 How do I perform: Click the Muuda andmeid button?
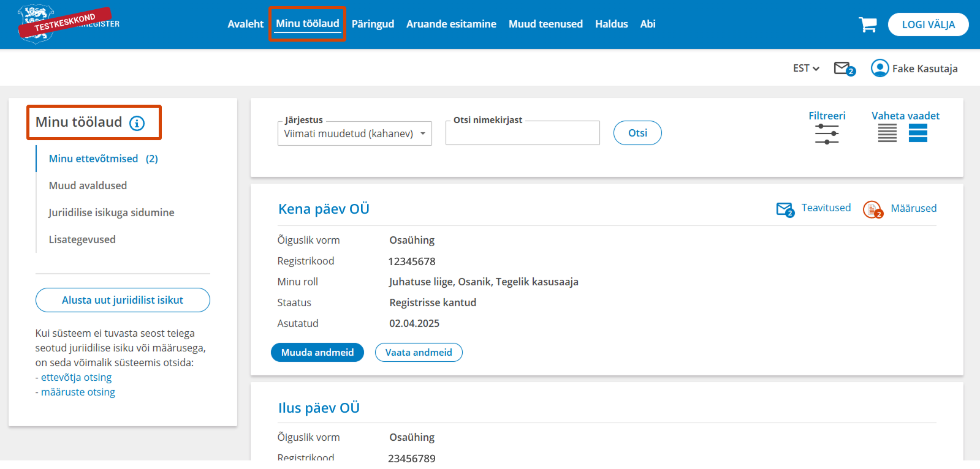click(x=317, y=353)
